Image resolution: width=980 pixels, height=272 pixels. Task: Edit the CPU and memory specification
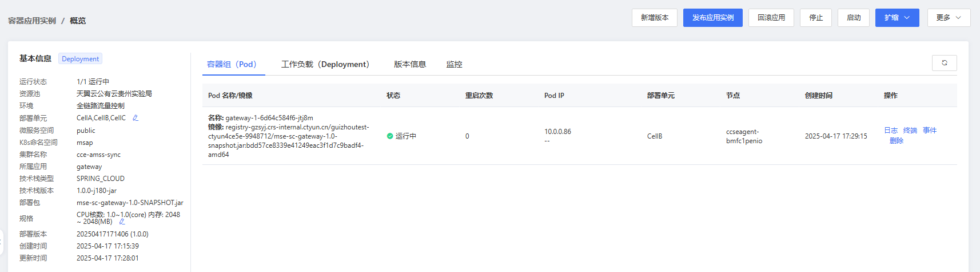(x=122, y=222)
